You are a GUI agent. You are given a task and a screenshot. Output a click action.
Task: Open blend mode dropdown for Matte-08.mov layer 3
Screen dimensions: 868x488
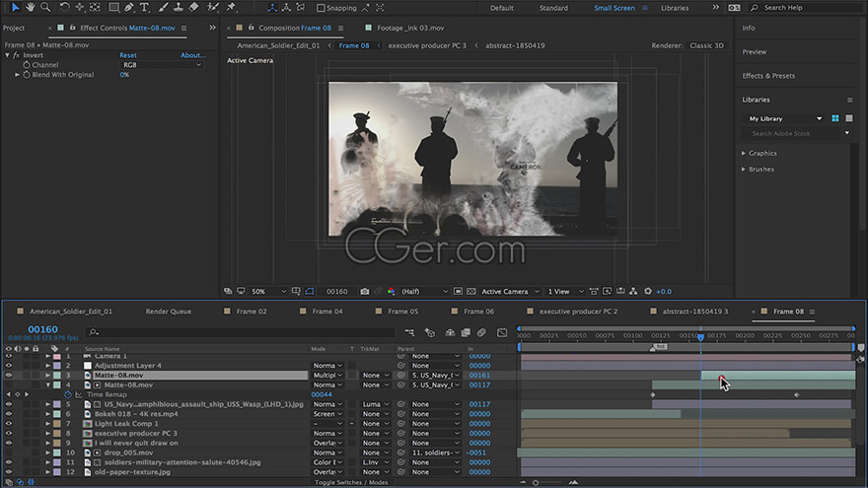coord(327,376)
